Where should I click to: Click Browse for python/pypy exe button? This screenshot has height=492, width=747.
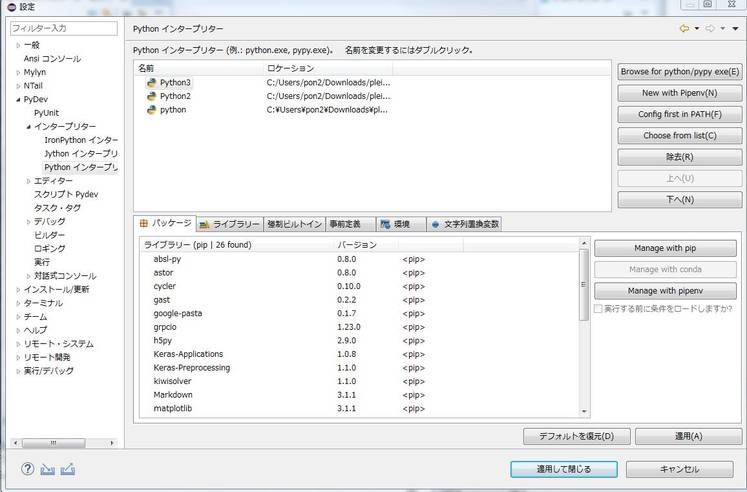pos(680,71)
